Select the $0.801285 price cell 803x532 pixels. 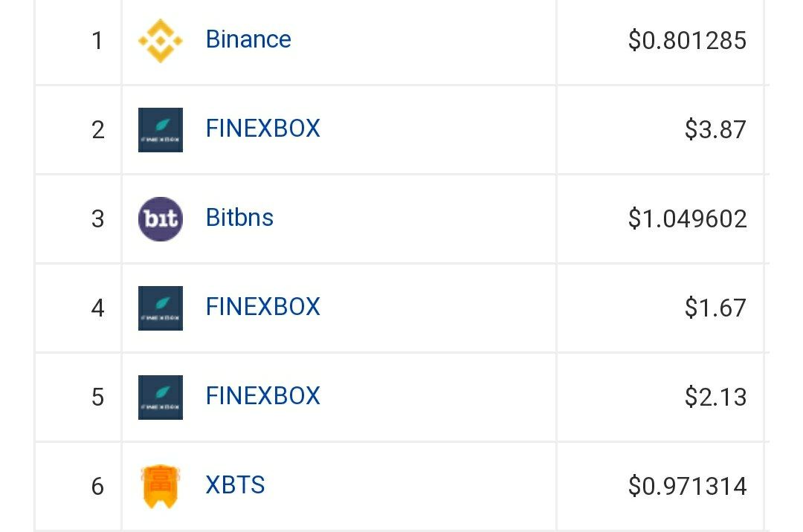(687, 41)
